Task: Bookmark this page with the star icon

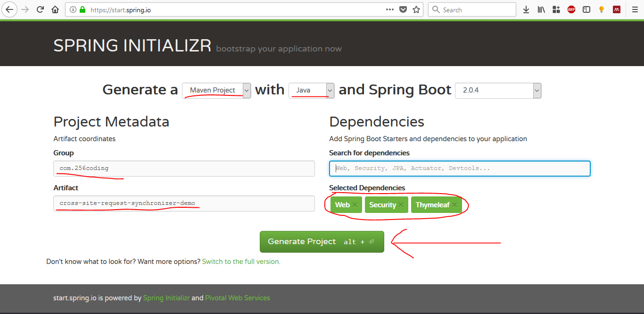Action: click(416, 9)
